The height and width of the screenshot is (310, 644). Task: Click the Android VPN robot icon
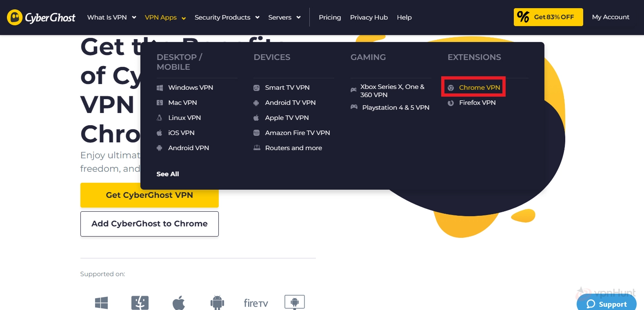coord(160,148)
